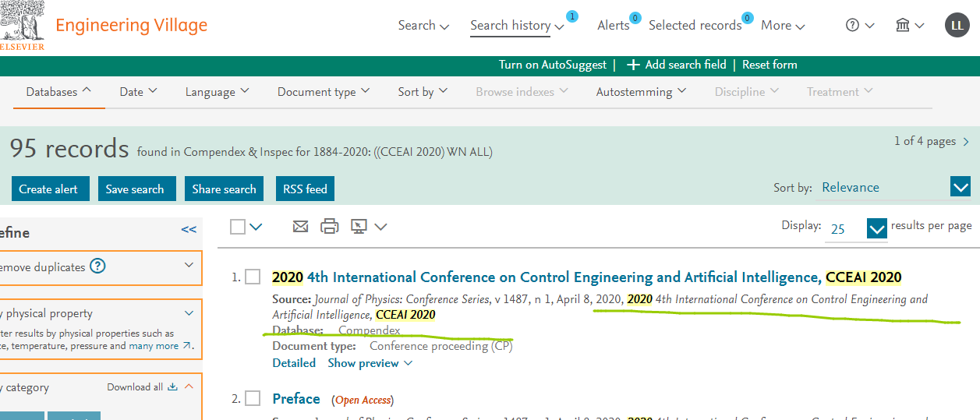Open Remove duplicates help question icon
Viewport: 980px width, 420px height.
point(97,266)
